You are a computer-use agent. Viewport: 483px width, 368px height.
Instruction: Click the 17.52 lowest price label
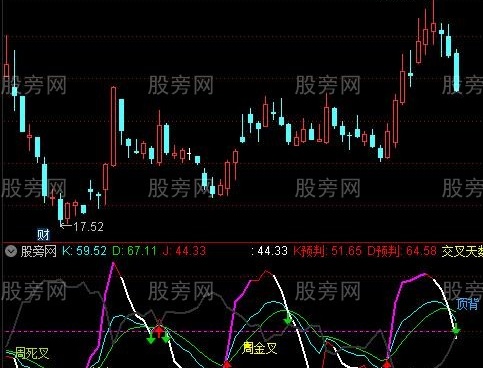point(88,227)
